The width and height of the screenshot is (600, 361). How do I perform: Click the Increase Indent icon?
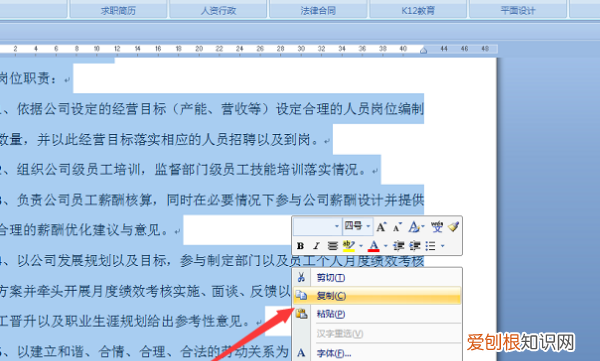(x=415, y=246)
